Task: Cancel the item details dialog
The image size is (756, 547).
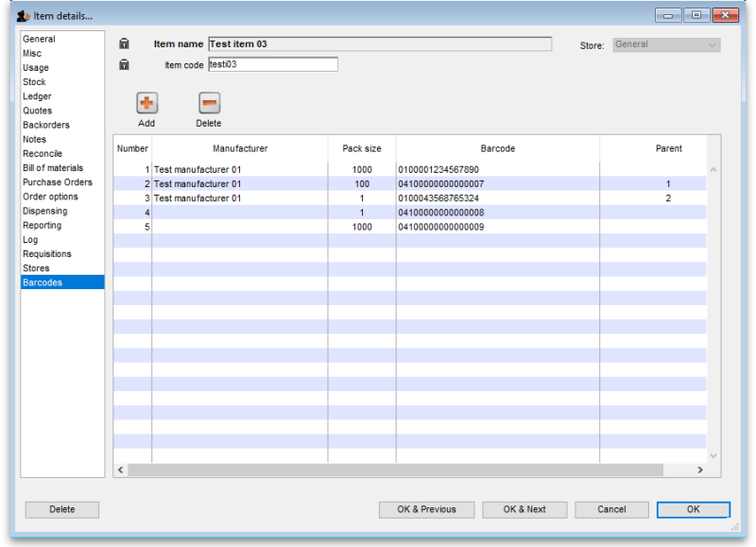Action: click(x=611, y=509)
